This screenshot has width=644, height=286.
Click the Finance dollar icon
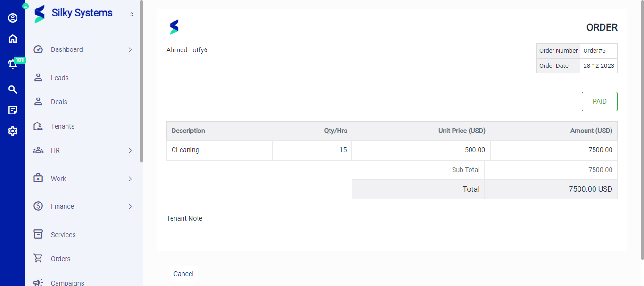38,206
